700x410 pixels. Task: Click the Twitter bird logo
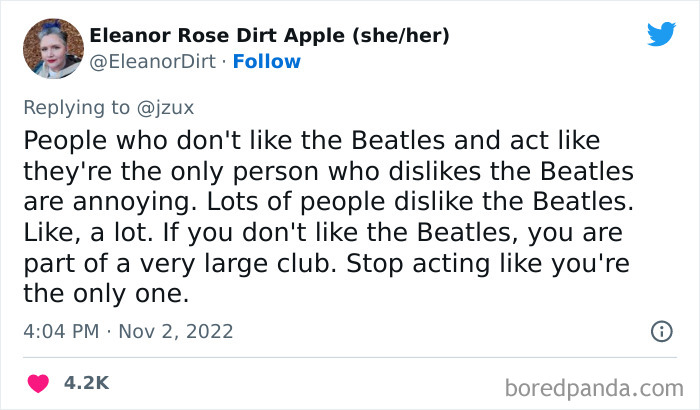click(x=661, y=35)
